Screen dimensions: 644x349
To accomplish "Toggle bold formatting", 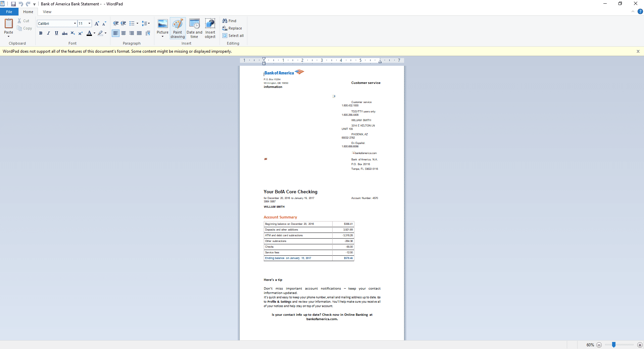I will 41,33.
